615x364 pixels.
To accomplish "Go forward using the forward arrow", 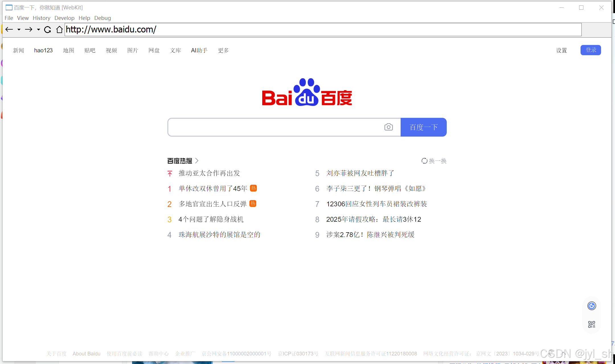I will (29, 30).
